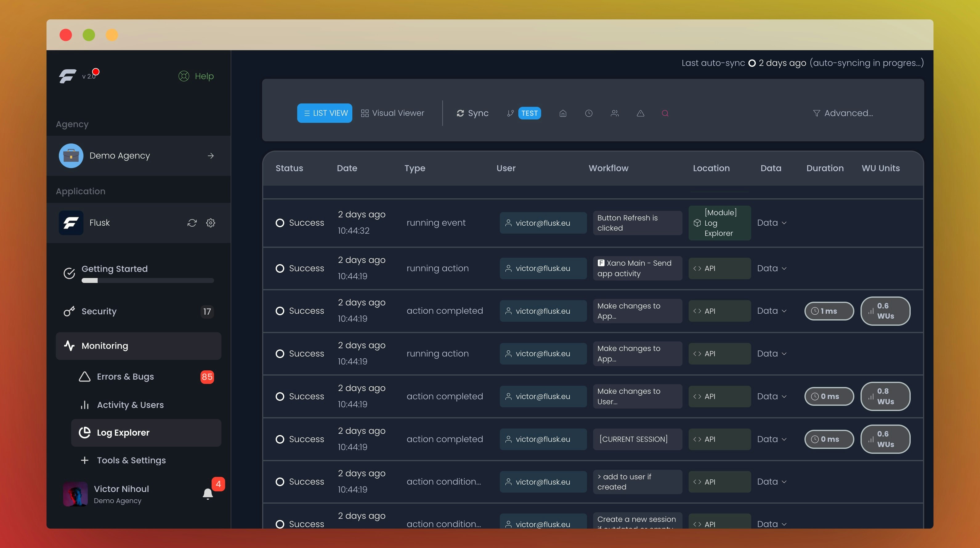Click the warning triangle filter icon

640,113
